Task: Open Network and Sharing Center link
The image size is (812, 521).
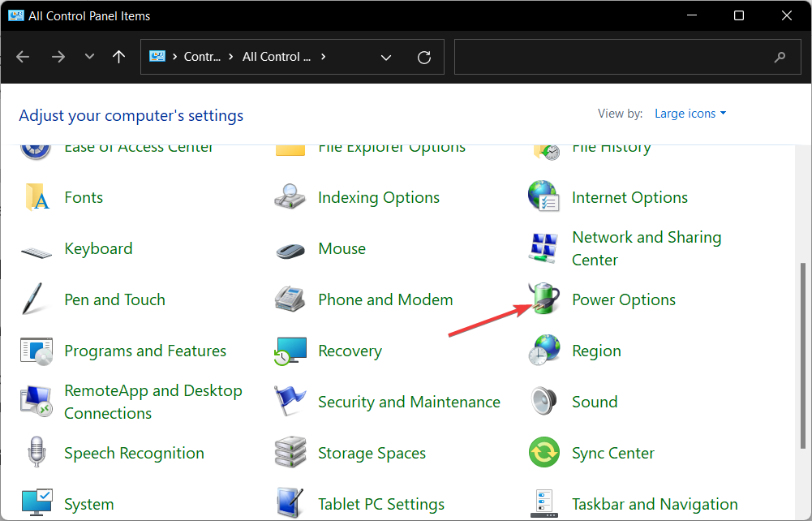Action: [x=647, y=248]
